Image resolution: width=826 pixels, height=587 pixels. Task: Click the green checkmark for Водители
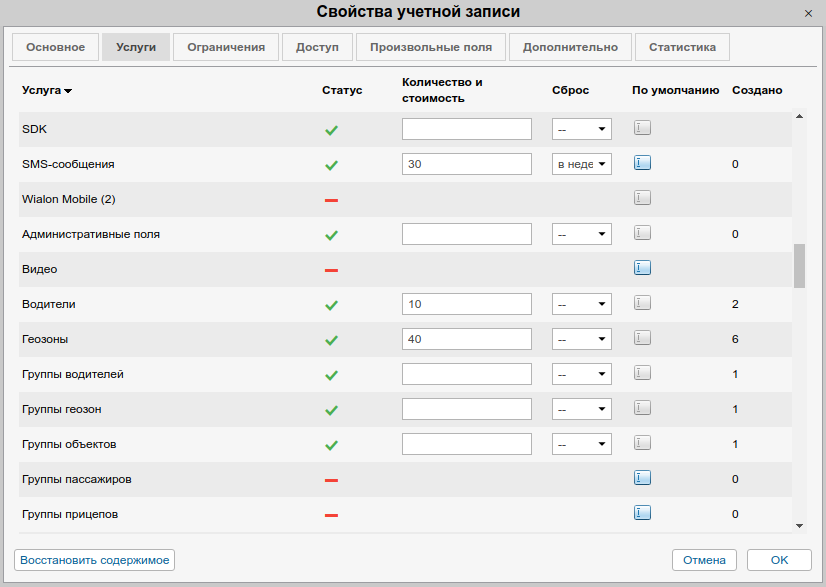click(x=331, y=305)
